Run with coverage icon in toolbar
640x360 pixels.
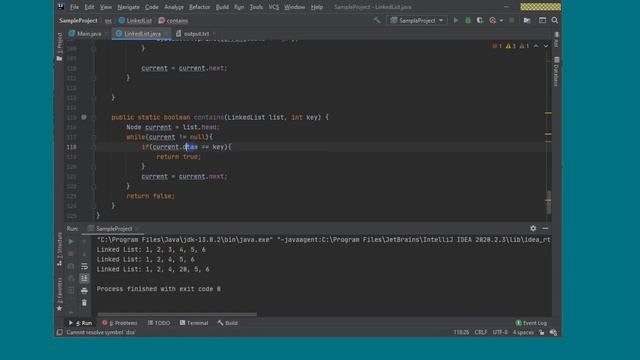click(480, 20)
